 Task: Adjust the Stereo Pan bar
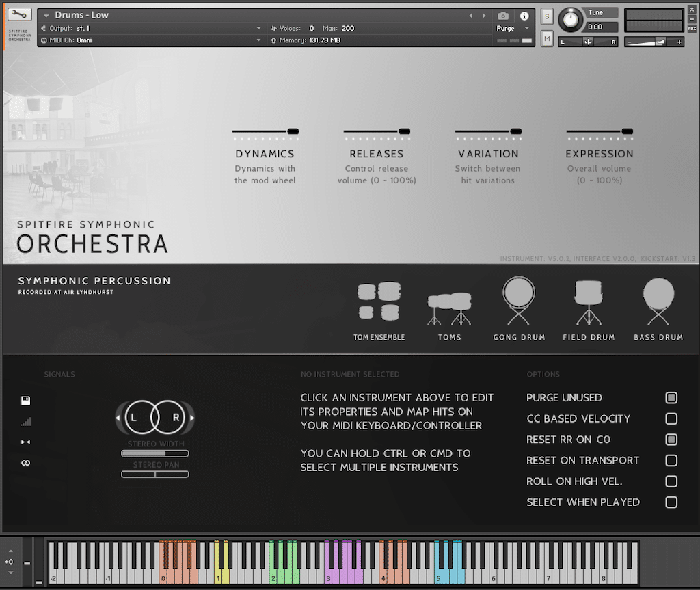click(x=155, y=474)
